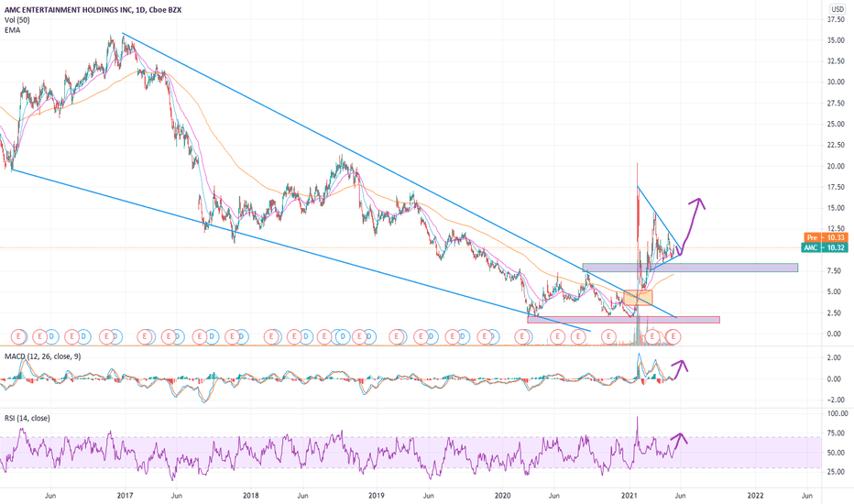
Task: Click the 50.00 RSI scale label
Action: click(838, 453)
